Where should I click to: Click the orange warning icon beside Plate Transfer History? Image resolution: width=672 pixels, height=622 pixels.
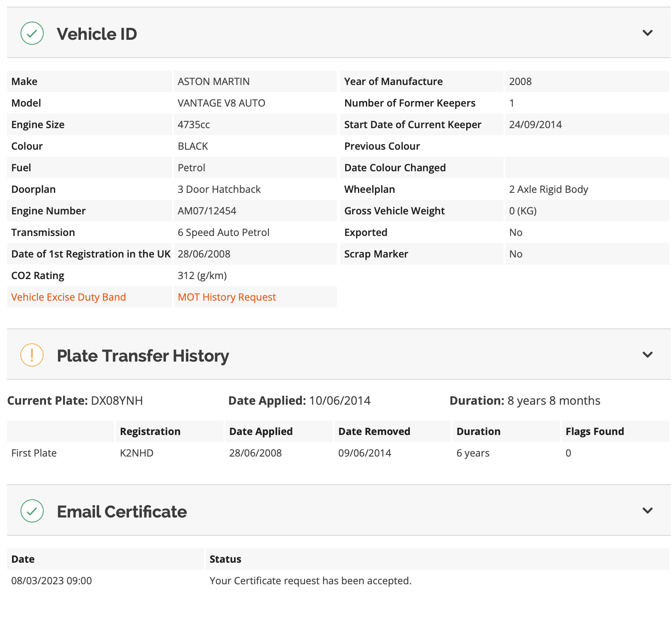click(32, 355)
